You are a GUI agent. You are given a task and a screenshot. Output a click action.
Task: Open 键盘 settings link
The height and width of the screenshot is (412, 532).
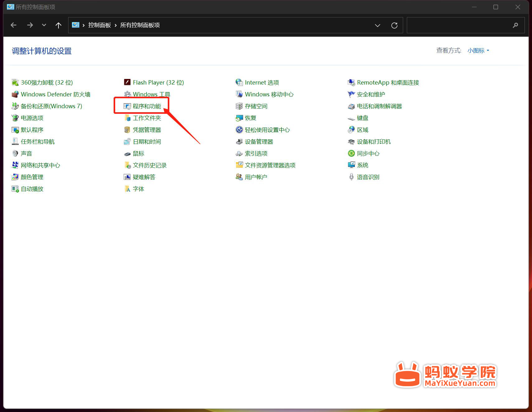[x=362, y=118]
